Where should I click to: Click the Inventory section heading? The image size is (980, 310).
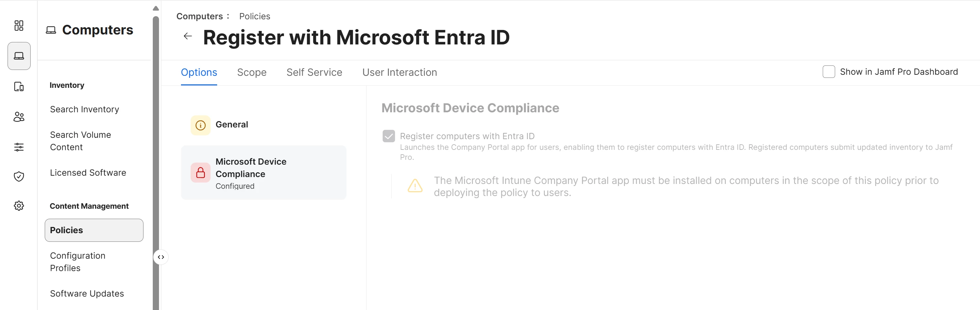[67, 85]
